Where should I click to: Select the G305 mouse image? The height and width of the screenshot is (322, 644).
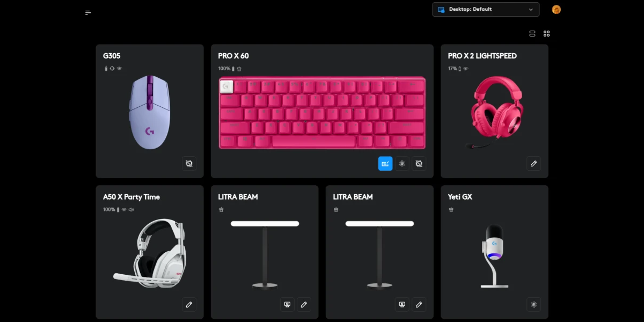coord(150,112)
